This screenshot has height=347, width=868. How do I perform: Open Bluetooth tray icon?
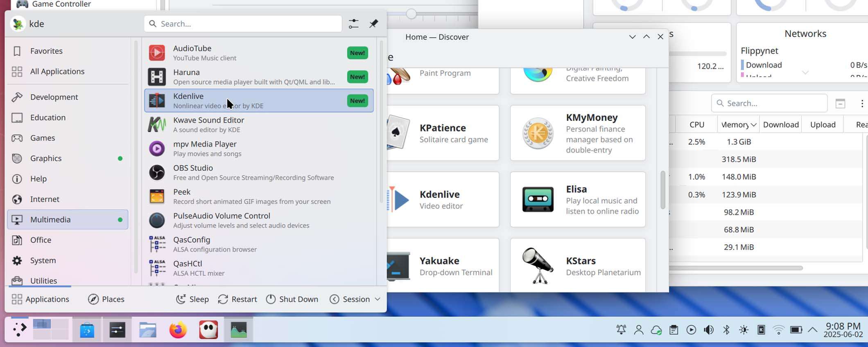[x=726, y=330]
